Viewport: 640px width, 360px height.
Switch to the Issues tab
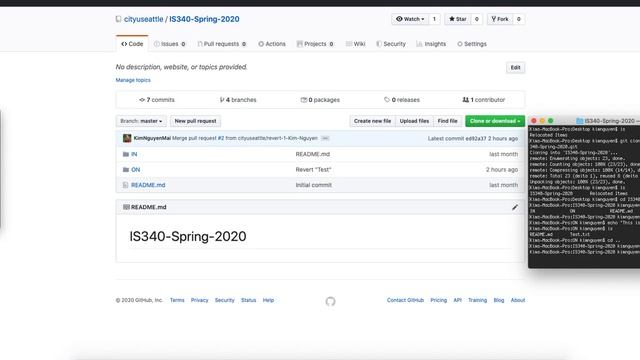(x=169, y=44)
